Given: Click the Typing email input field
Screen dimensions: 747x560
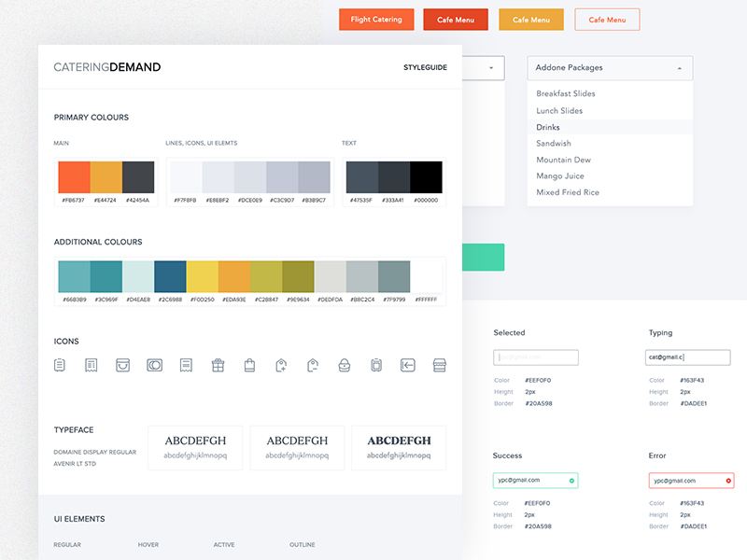Looking at the screenshot, I should point(689,357).
